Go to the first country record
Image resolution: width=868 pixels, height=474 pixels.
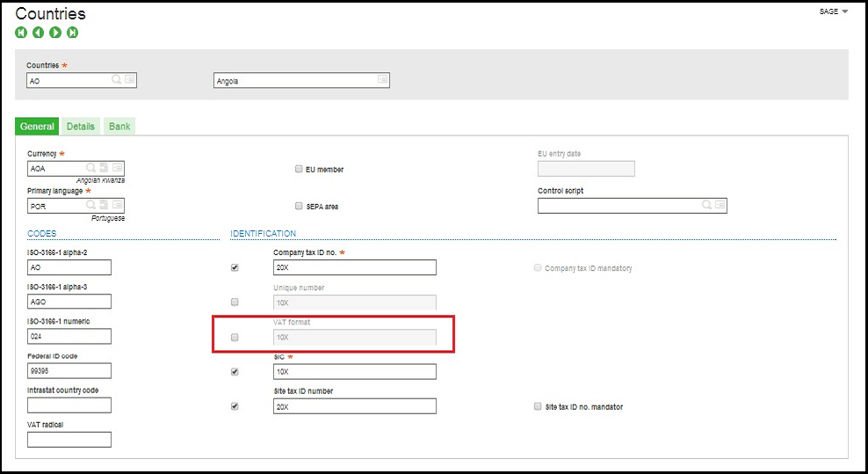click(x=21, y=33)
